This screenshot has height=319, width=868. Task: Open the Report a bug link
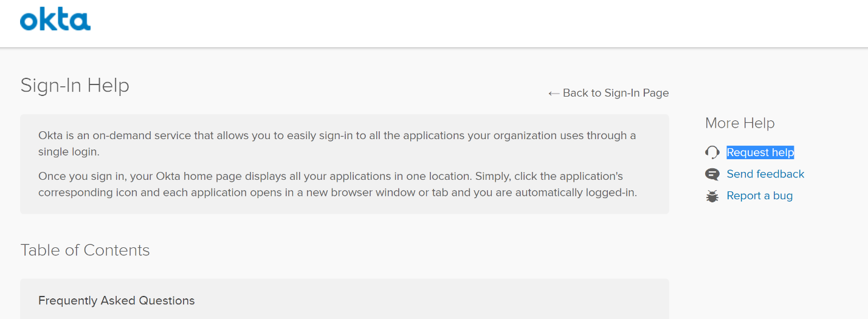[760, 196]
